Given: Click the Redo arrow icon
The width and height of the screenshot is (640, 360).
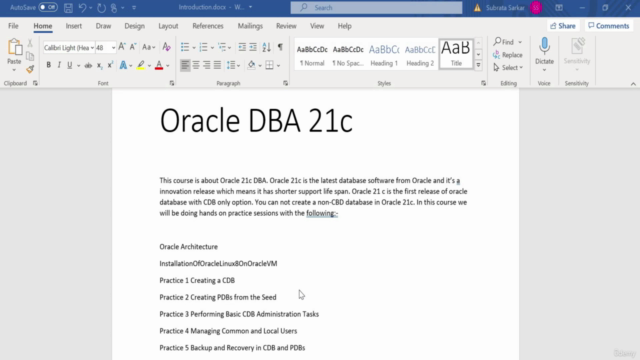Looking at the screenshot, I should pos(101,7).
